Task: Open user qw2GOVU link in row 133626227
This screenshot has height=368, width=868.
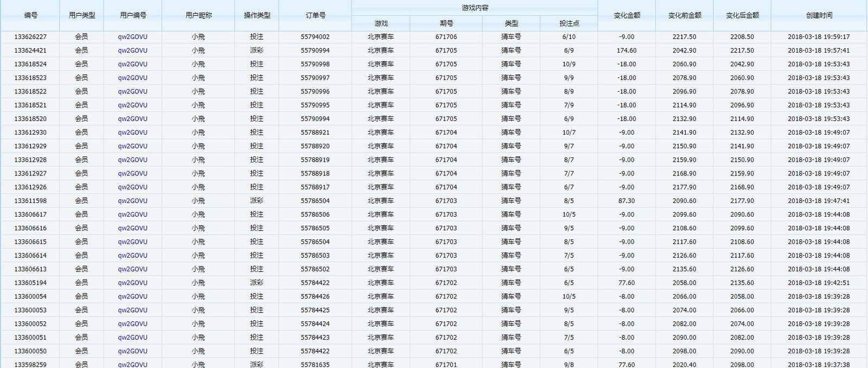Action: click(132, 37)
